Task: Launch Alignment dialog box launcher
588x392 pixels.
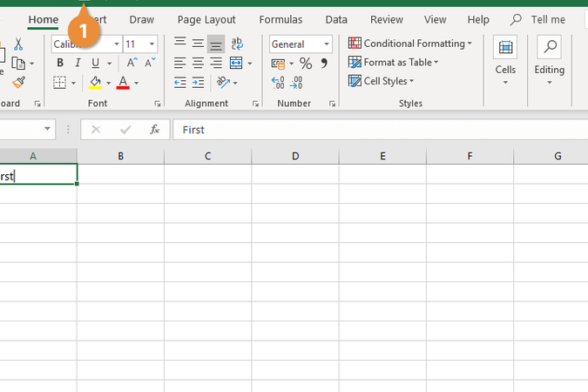Action: (255, 104)
